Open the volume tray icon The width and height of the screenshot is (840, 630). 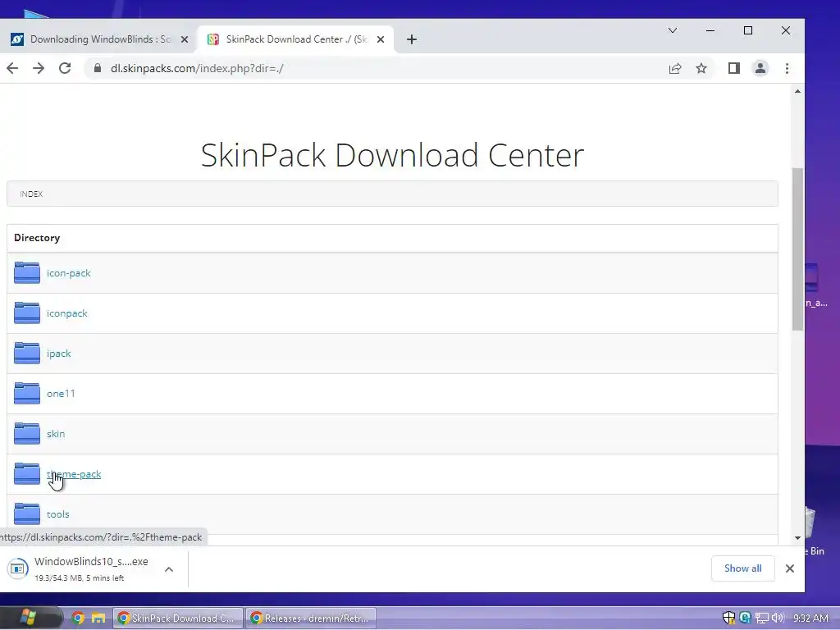coord(778,619)
